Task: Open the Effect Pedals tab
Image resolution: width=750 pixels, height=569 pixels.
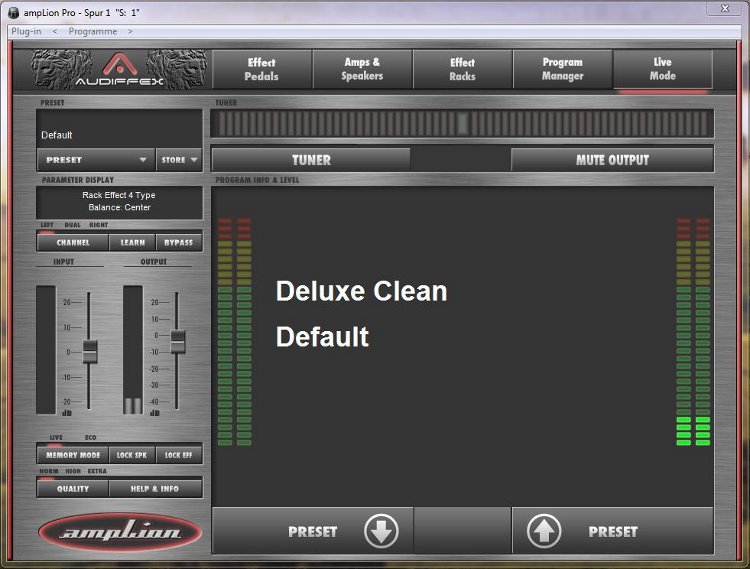Action: coord(262,69)
